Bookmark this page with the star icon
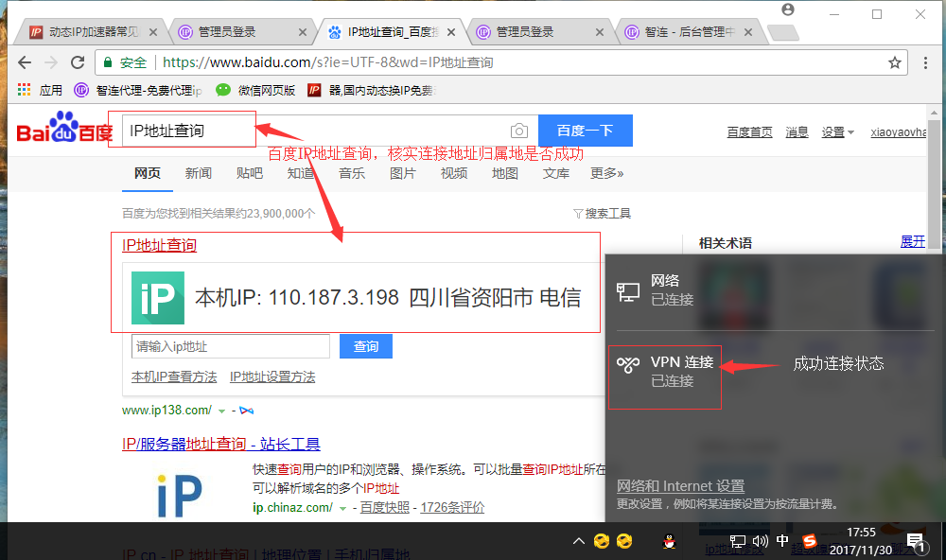The image size is (946, 560). [894, 62]
